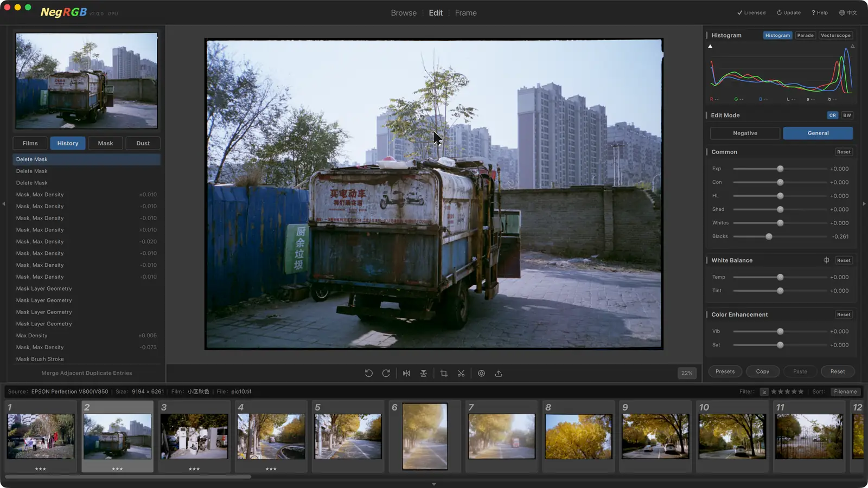Open the Dust panel tab
868x488 pixels.
(143, 143)
